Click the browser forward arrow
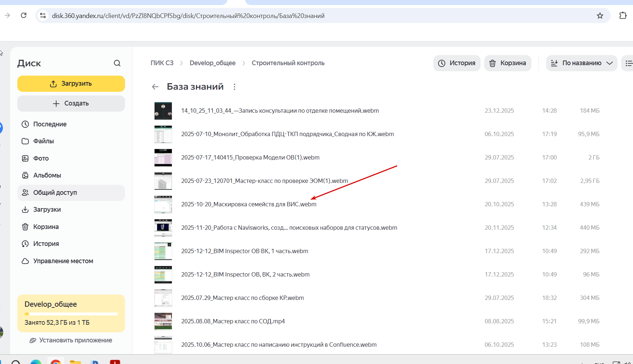The image size is (633, 364). point(7,15)
